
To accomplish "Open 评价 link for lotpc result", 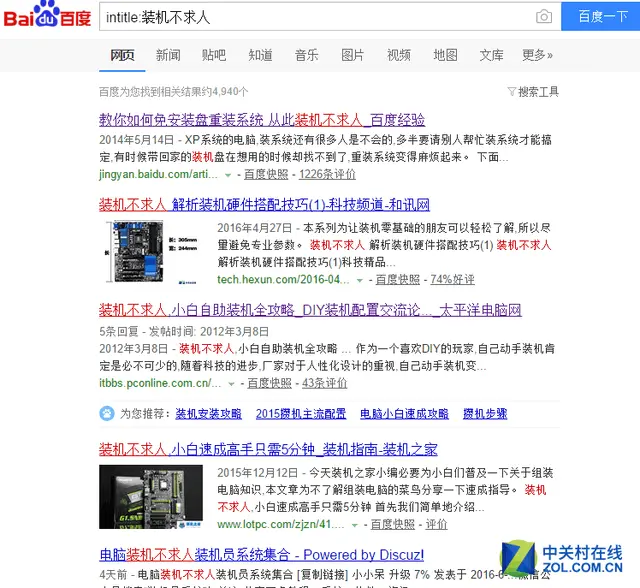I will coord(436,524).
